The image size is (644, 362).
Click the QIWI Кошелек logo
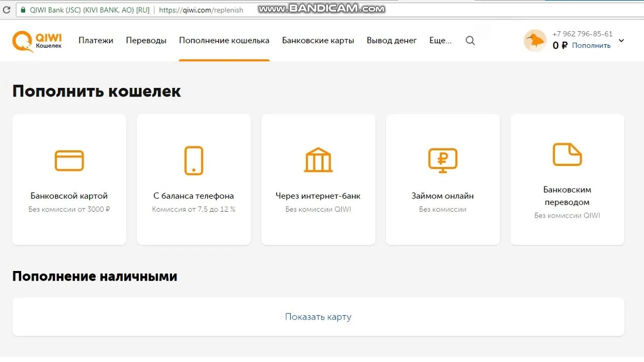tap(37, 42)
